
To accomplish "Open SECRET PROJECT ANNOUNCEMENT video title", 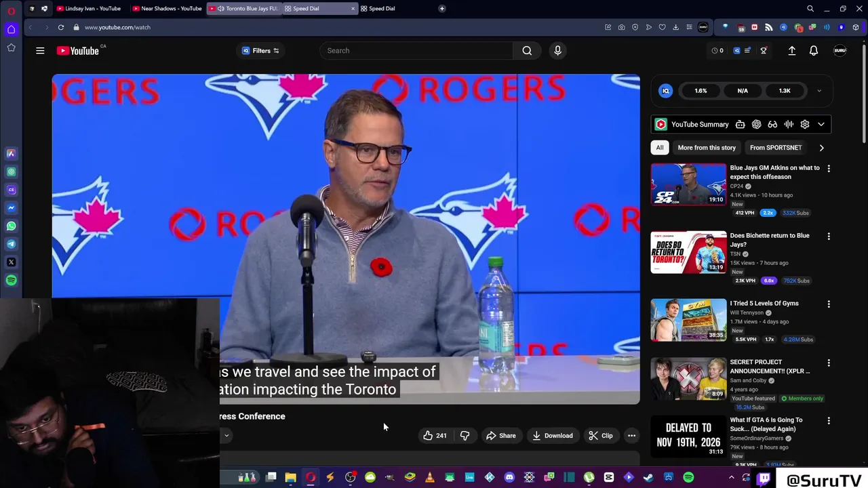I will [x=770, y=367].
